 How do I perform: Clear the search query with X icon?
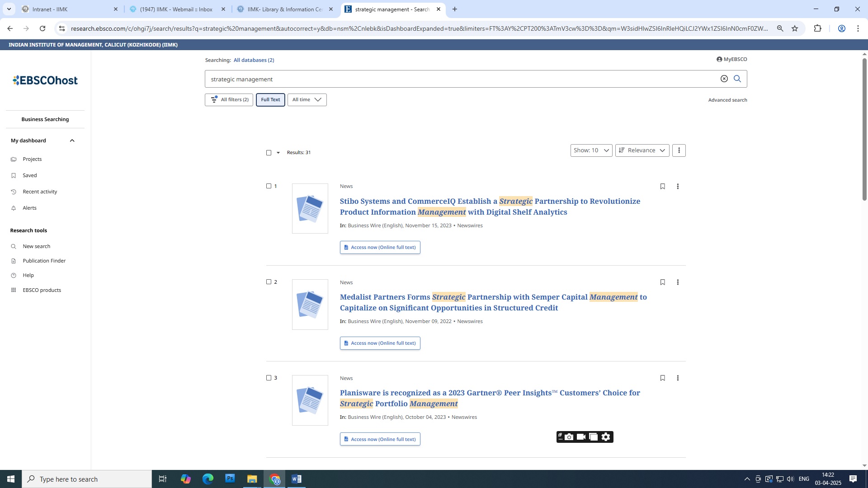(724, 79)
